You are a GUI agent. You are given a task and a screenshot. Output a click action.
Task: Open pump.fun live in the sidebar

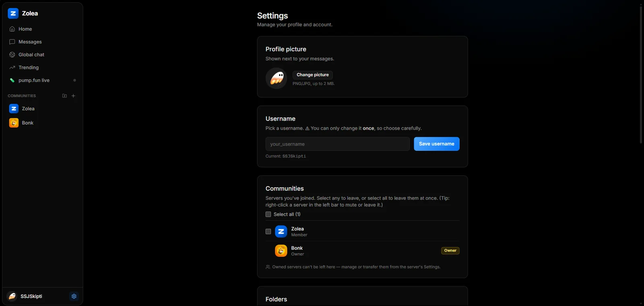point(43,80)
